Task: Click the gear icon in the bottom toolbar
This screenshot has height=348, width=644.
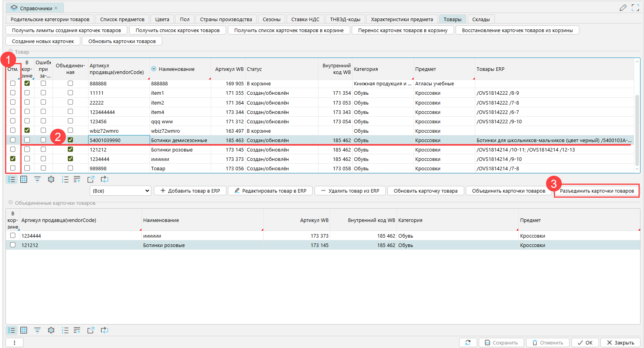Action: point(51,330)
